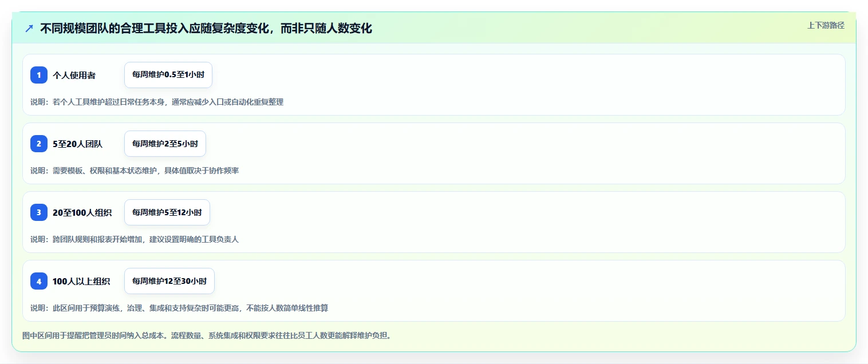Select the 每周维护12至30小时 pill
Viewport: 868px width, 364px height.
[x=169, y=281]
